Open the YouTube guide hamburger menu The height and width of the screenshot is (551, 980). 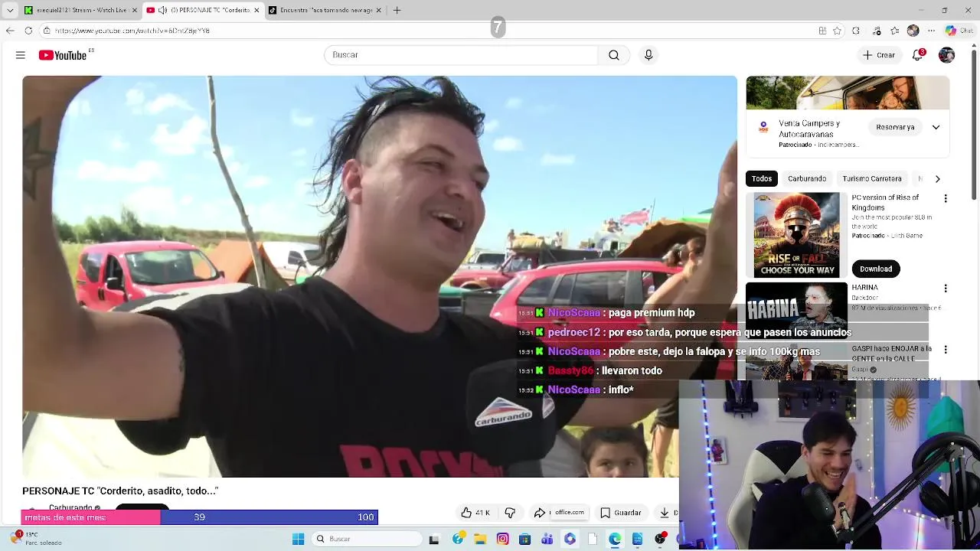[21, 55]
